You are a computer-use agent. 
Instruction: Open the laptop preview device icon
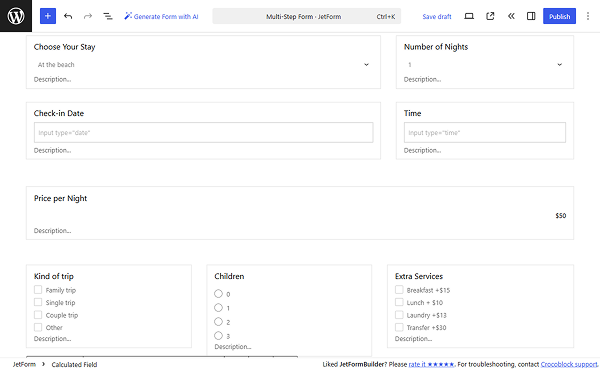tap(469, 16)
